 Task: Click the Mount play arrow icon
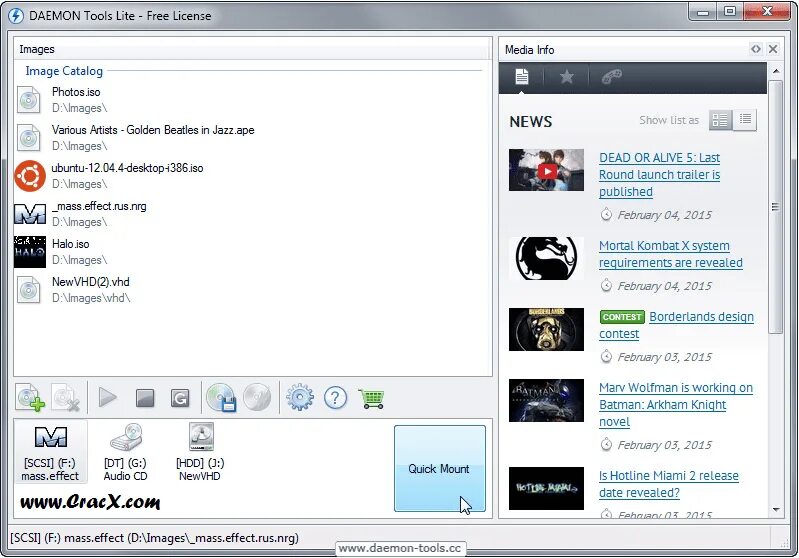108,397
